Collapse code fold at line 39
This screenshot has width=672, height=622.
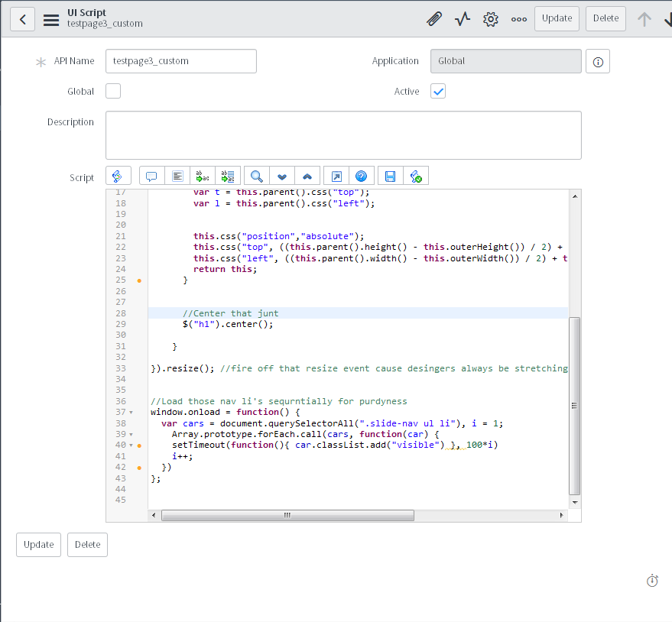click(131, 434)
